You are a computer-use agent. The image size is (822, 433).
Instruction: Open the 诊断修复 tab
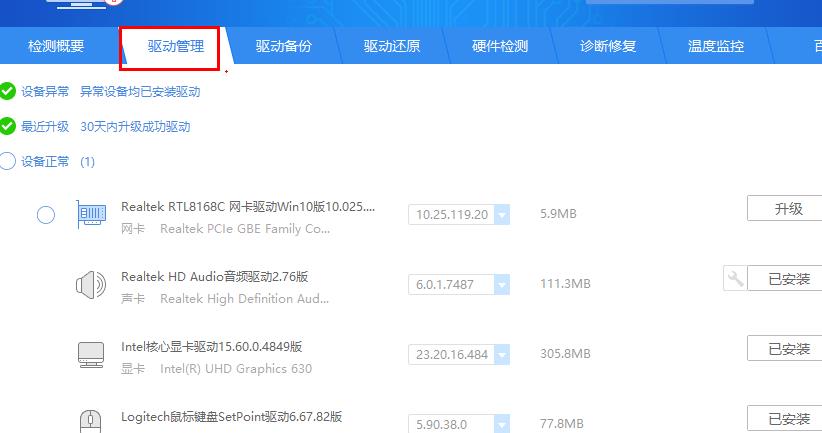(x=607, y=46)
